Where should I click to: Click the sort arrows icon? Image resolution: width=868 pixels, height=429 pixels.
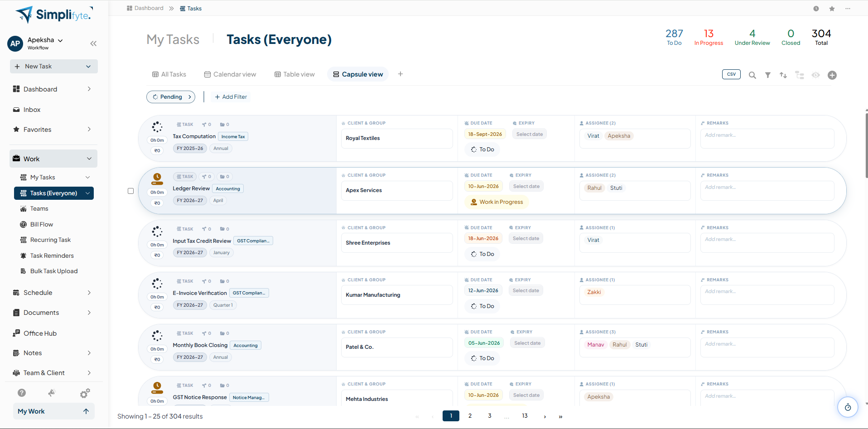click(783, 75)
